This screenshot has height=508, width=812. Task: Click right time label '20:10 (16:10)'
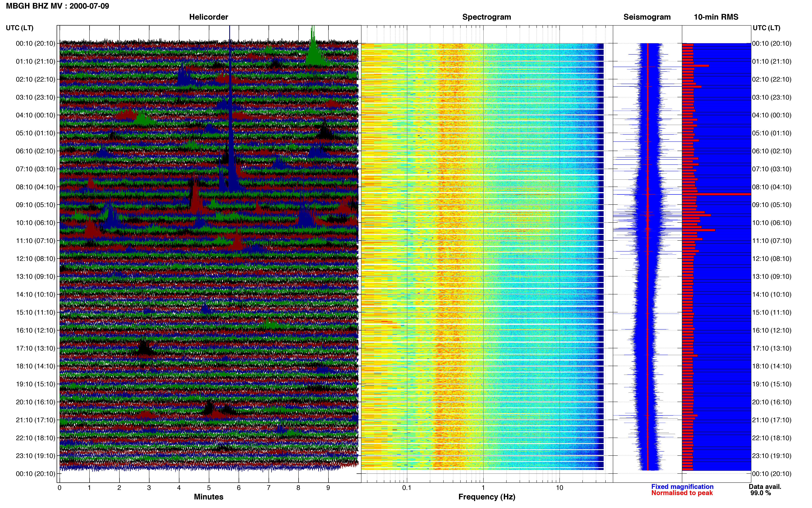772,402
